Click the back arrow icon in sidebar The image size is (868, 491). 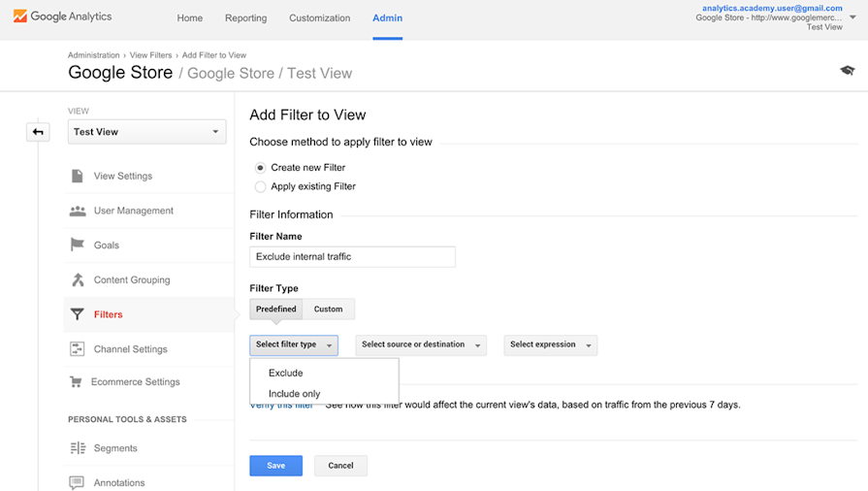point(38,132)
